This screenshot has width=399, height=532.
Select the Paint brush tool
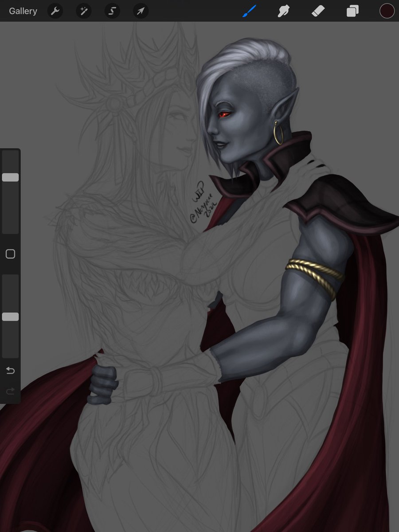[x=250, y=11]
